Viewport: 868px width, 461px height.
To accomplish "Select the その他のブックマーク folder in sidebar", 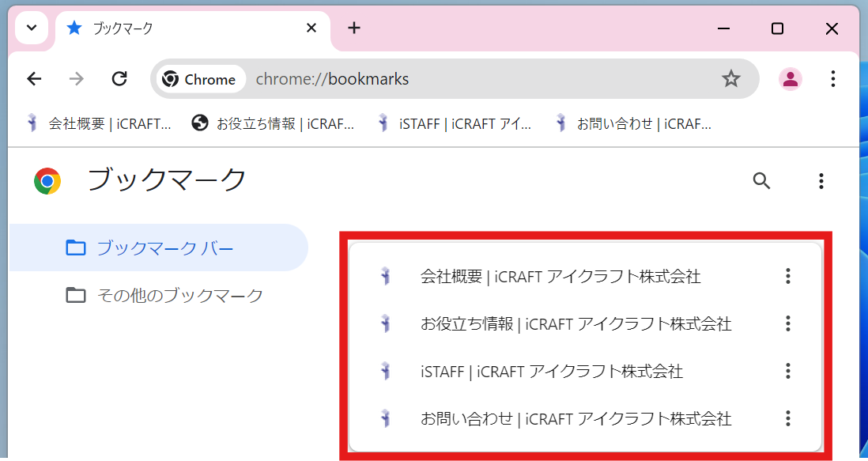I will coord(159,295).
